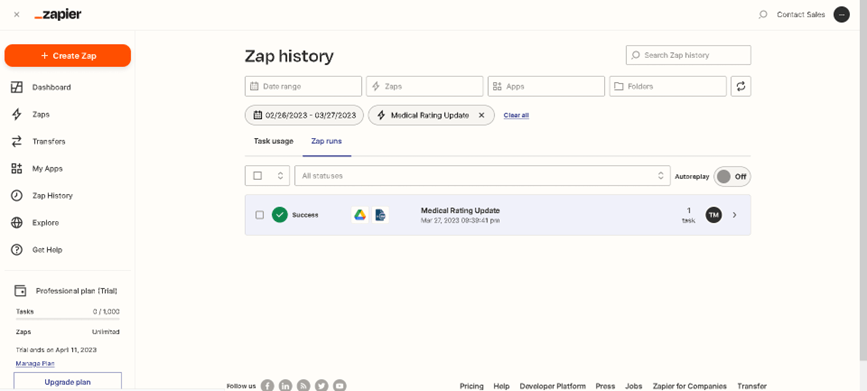
Task: Open the Zaps filter dropdown
Action: tap(425, 86)
